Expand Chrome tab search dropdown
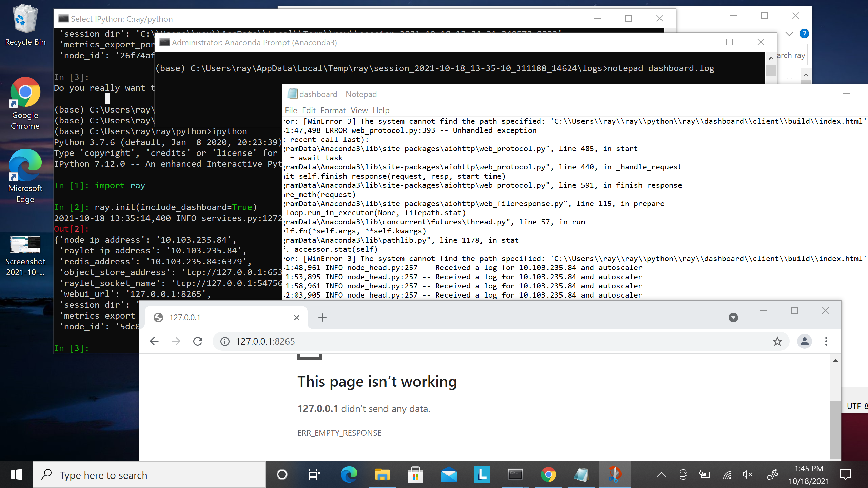868x488 pixels. [x=733, y=318]
